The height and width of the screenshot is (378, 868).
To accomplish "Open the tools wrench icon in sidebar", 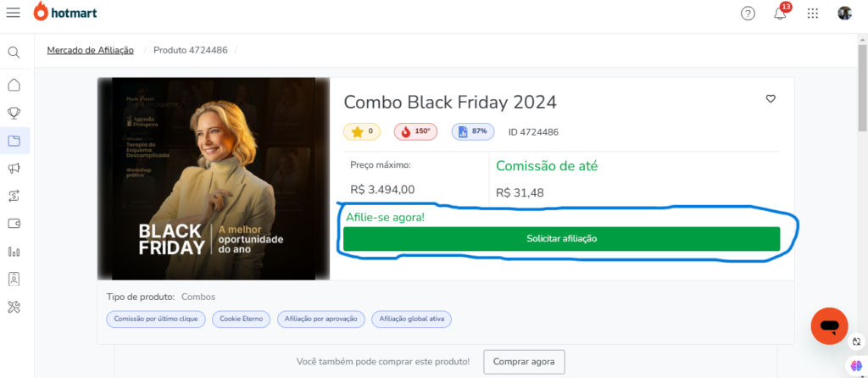I will point(14,307).
